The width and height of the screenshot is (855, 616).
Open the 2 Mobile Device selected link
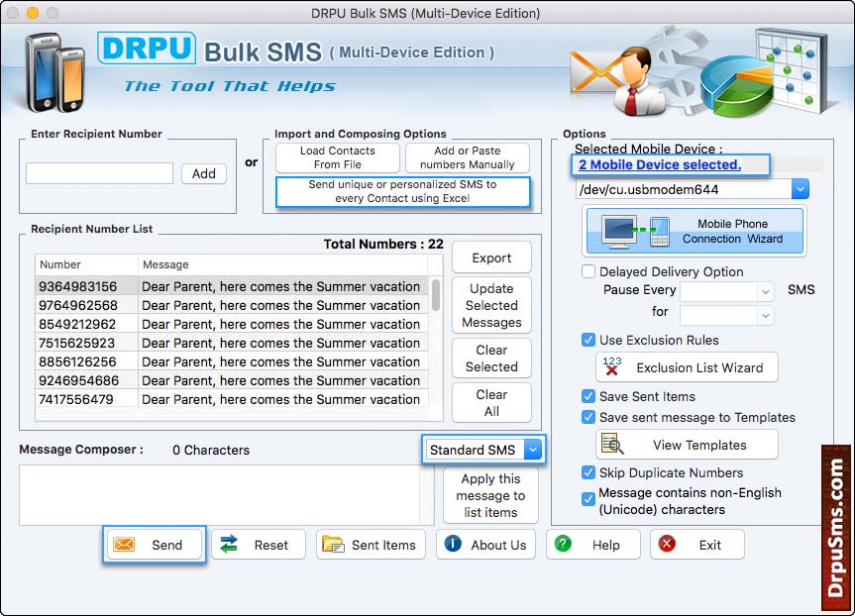(x=660, y=164)
